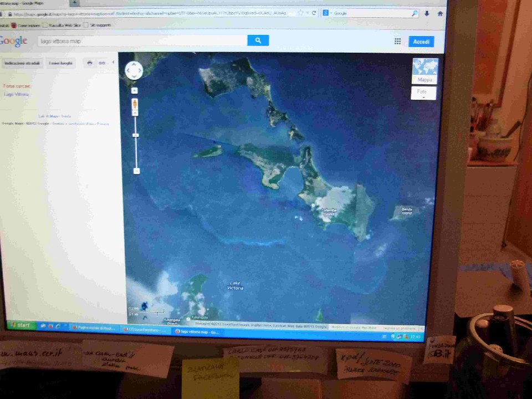Pan the map down using the compass control
532x399 pixels.
pyautogui.click(x=134, y=76)
